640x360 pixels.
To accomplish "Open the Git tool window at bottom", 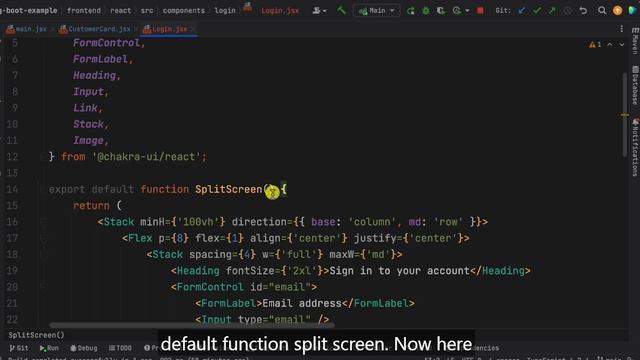I will coord(19,348).
